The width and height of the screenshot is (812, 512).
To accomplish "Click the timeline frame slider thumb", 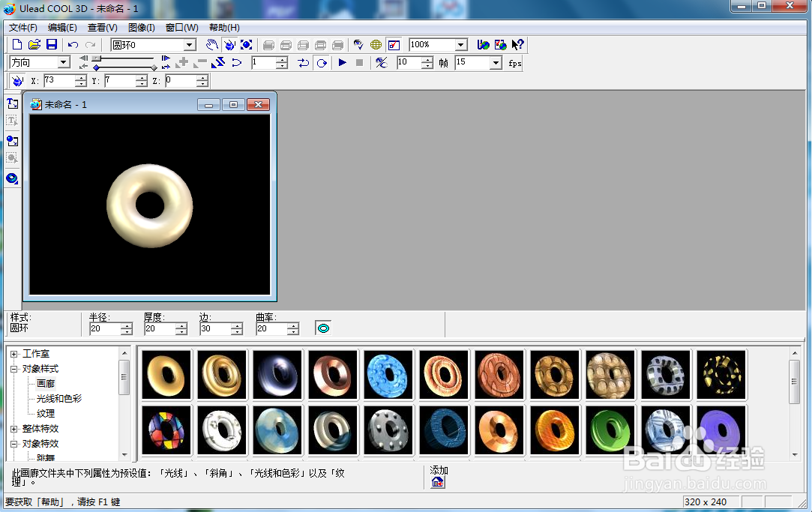I will [97, 59].
